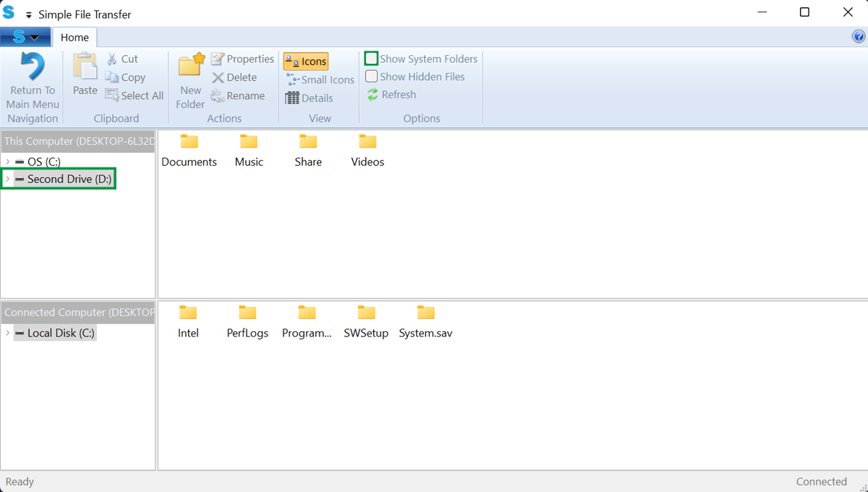868x492 pixels.
Task: Select the Home ribbon tab
Action: tap(75, 36)
